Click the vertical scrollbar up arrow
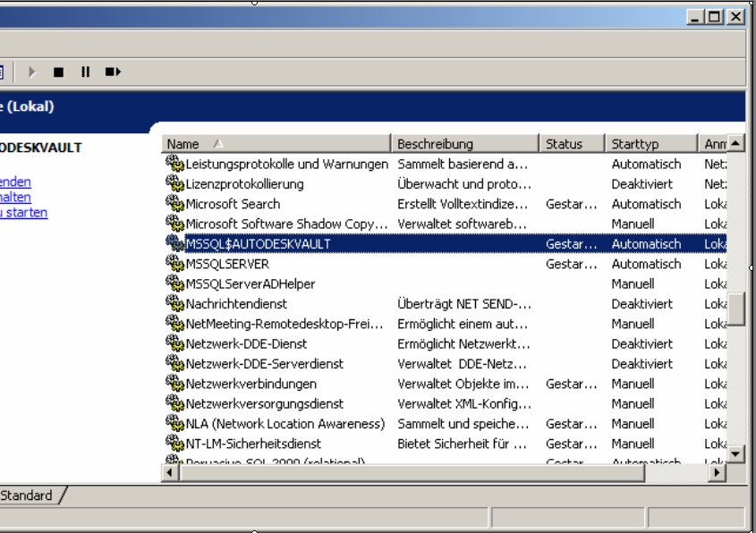The width and height of the screenshot is (756, 533). (x=735, y=143)
